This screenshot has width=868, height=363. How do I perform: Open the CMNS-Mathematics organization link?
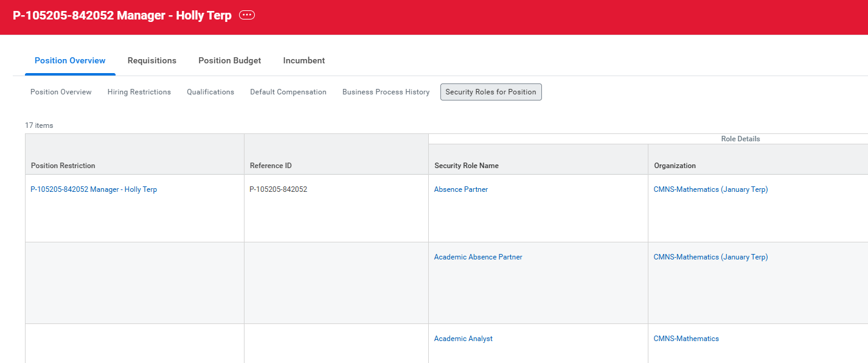(x=686, y=338)
